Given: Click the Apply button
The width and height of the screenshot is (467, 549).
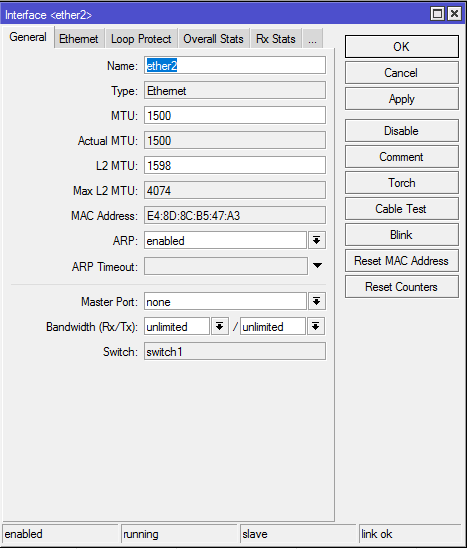Looking at the screenshot, I should tap(402, 99).
